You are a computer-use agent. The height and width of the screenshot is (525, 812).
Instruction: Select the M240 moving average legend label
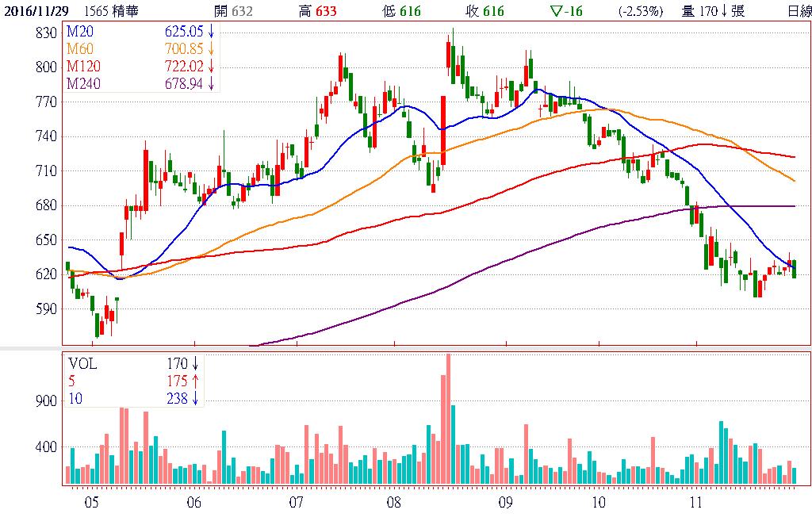83,83
